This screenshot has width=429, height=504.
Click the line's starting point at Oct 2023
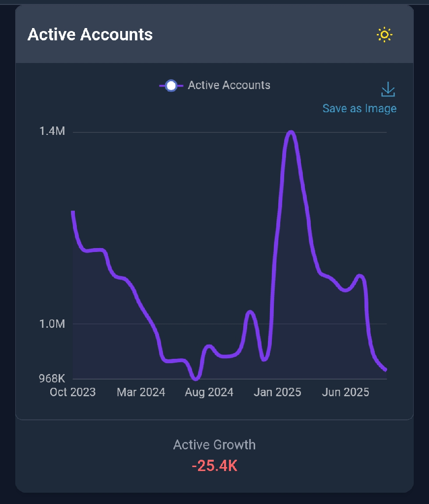pos(73,212)
